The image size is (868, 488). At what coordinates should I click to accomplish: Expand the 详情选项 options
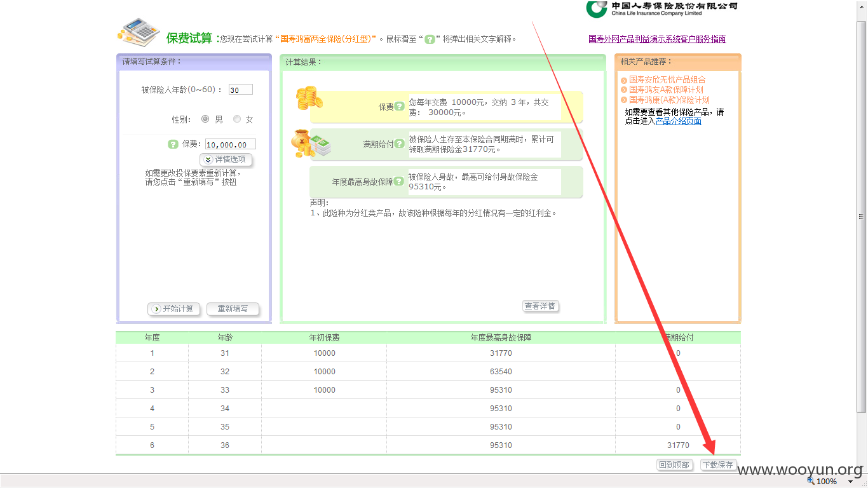226,159
